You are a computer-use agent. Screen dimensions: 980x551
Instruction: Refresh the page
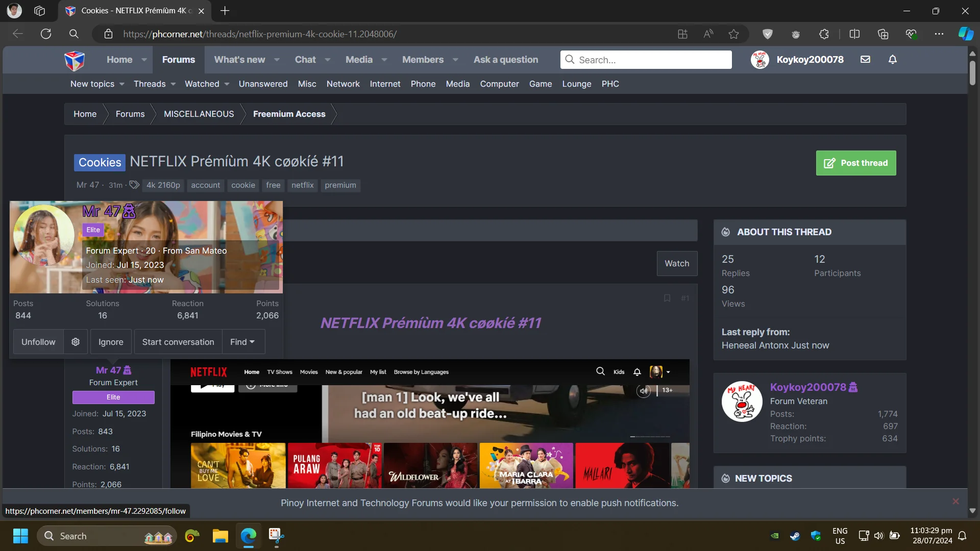[x=46, y=34]
